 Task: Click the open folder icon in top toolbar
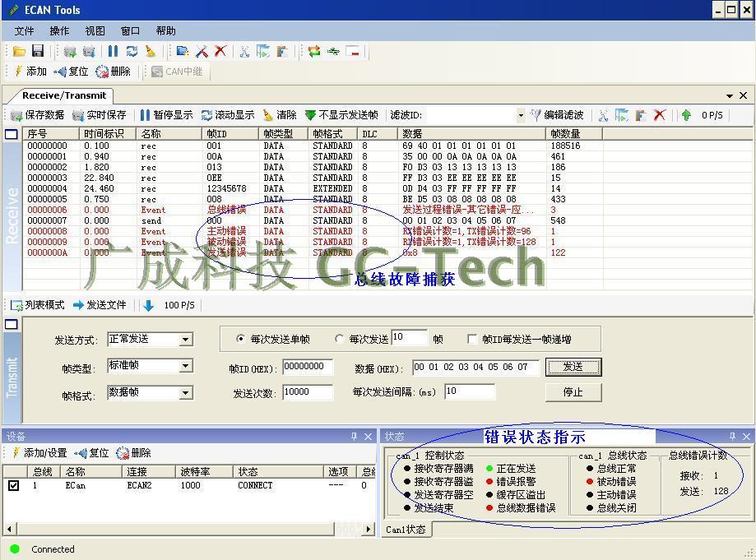coord(19,51)
